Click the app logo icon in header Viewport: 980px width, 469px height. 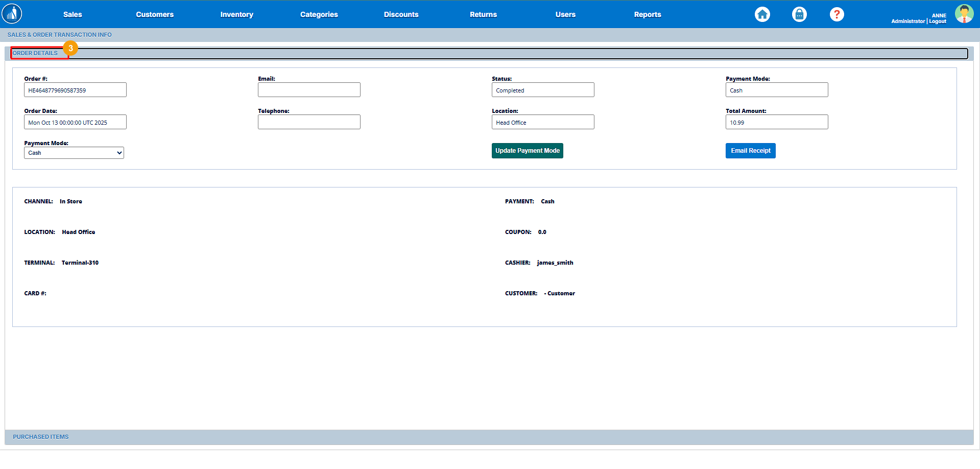coord(12,14)
